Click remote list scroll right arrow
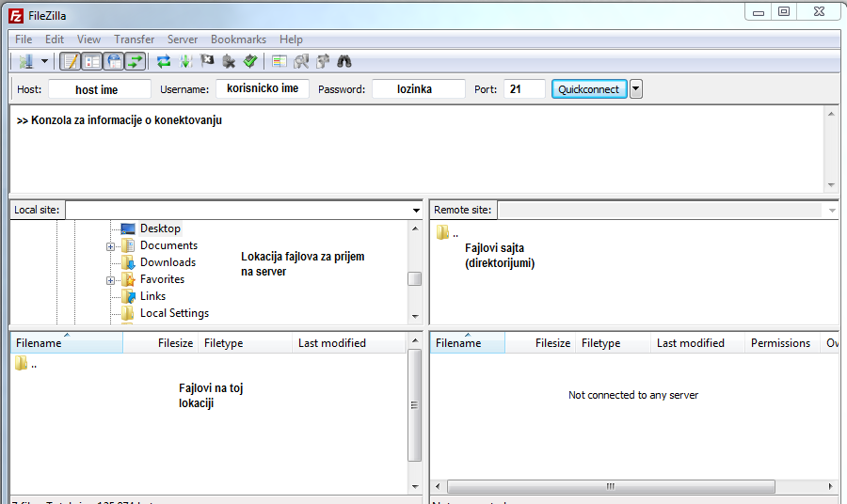Image resolution: width=847 pixels, height=504 pixels. 831,486
